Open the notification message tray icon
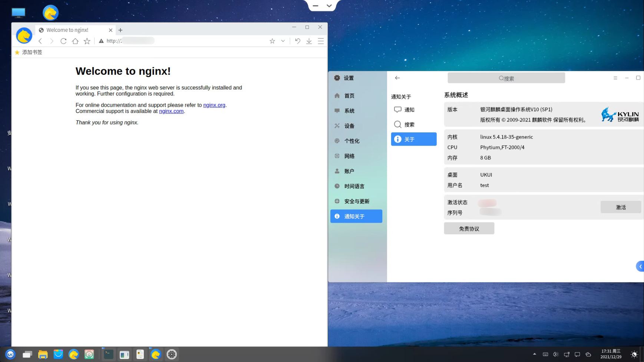Viewport: 644px width, 362px height. click(x=577, y=355)
